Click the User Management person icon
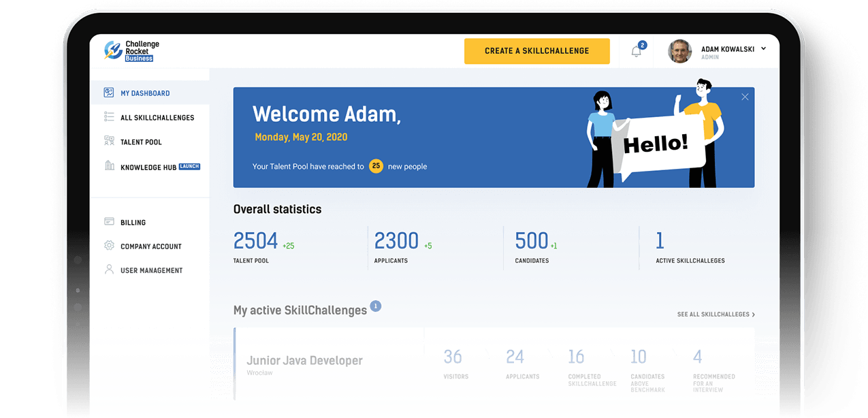This screenshot has height=418, width=868. coord(109,270)
